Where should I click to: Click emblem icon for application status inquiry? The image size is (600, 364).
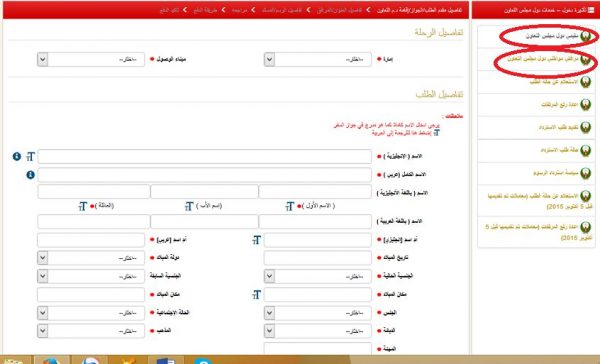(x=585, y=82)
